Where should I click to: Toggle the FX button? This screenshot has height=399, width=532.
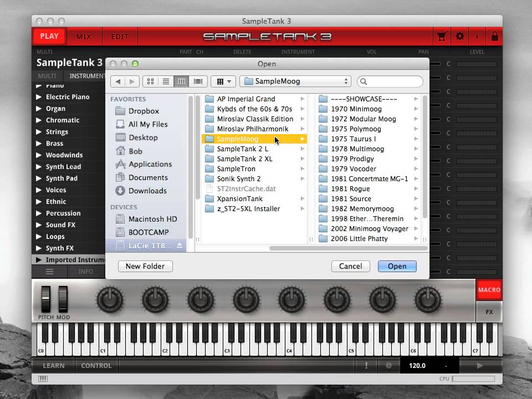point(489,312)
